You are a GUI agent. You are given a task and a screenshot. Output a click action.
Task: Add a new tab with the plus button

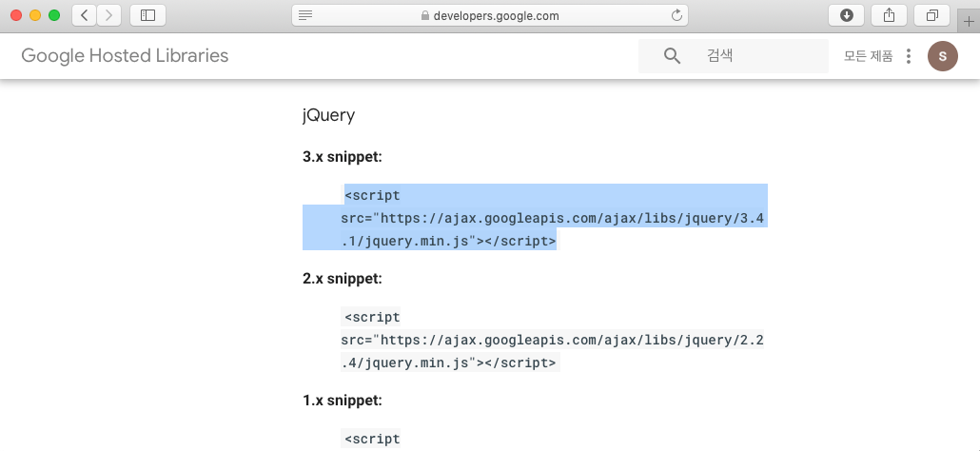(969, 21)
